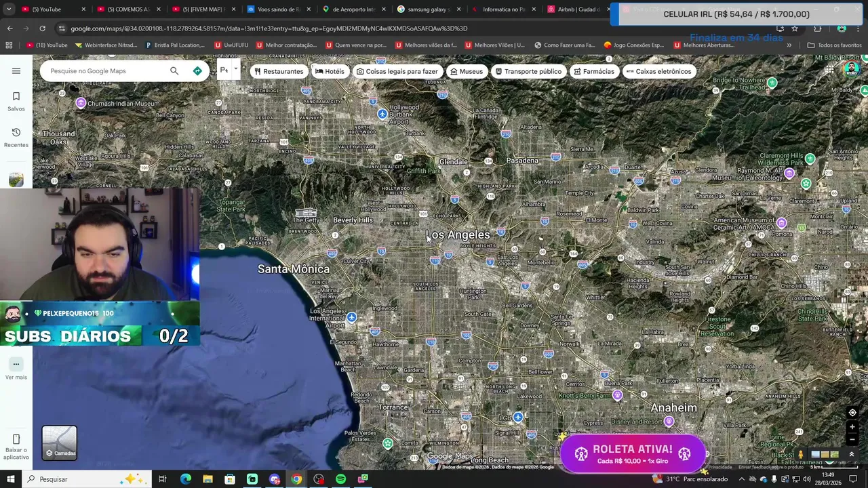
Task: Zoom in the map with plus button
Action: click(852, 427)
